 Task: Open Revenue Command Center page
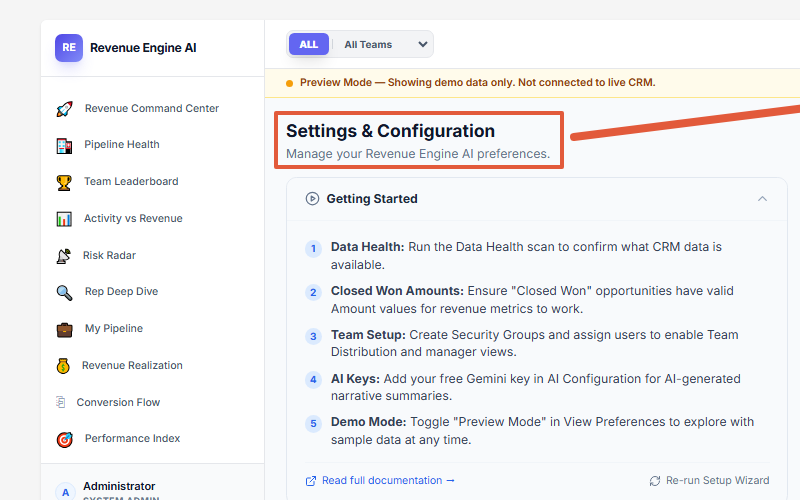coord(152,109)
